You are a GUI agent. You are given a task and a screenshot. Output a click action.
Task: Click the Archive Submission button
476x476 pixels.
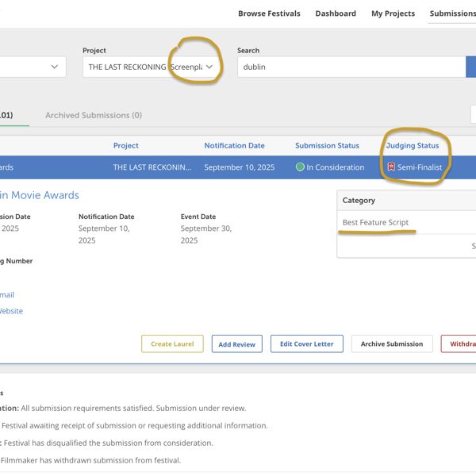click(x=392, y=344)
